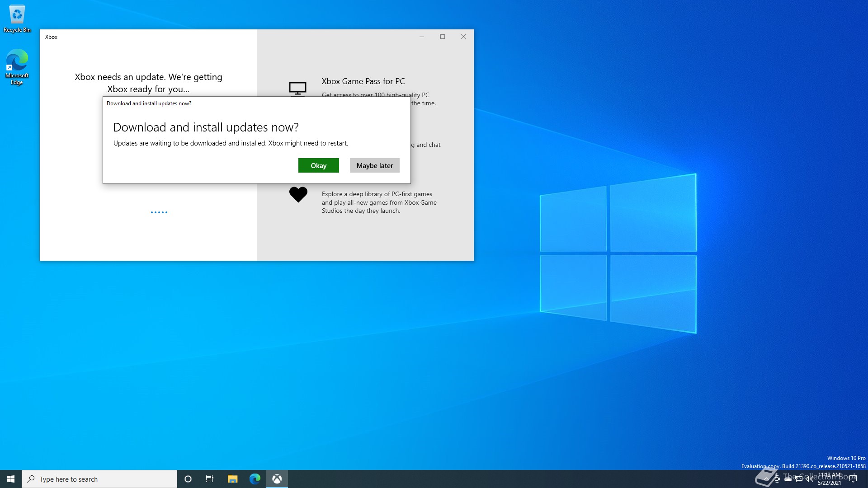868x488 pixels.
Task: Open the clock showing 11:13 AM
Action: (830, 479)
